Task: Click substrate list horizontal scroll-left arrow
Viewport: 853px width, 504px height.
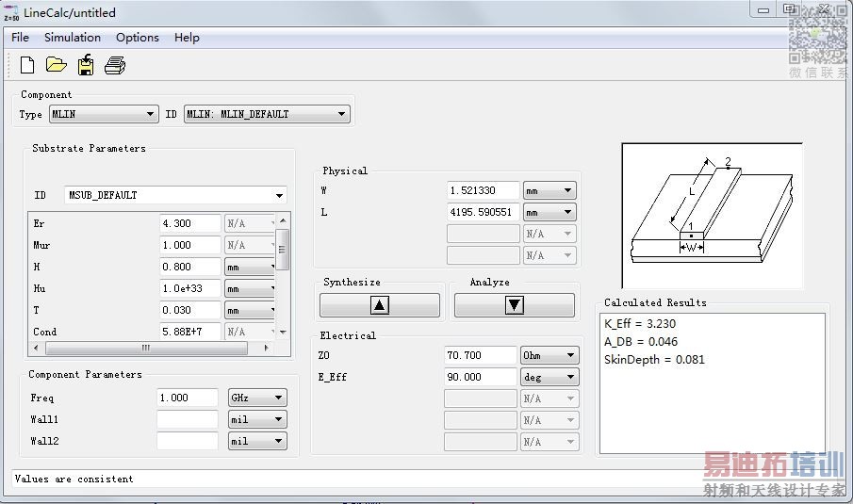Action: 37,348
